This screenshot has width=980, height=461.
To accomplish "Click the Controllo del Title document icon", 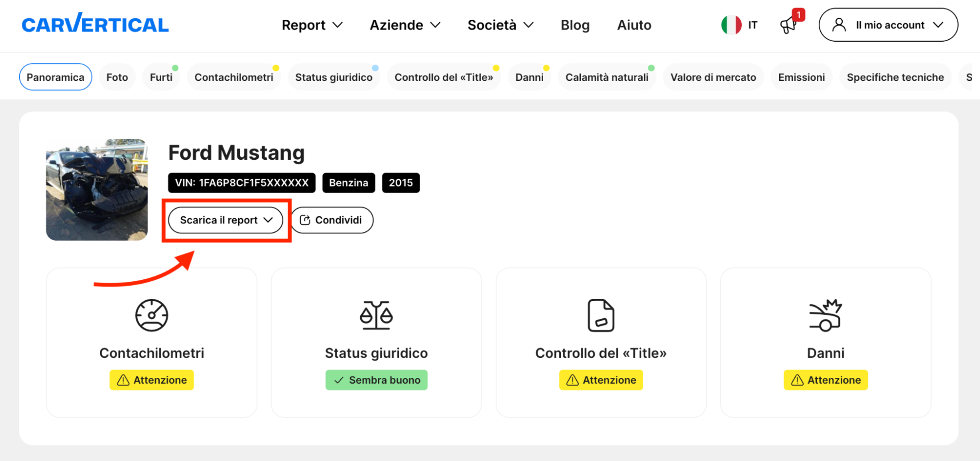I will click(x=601, y=315).
